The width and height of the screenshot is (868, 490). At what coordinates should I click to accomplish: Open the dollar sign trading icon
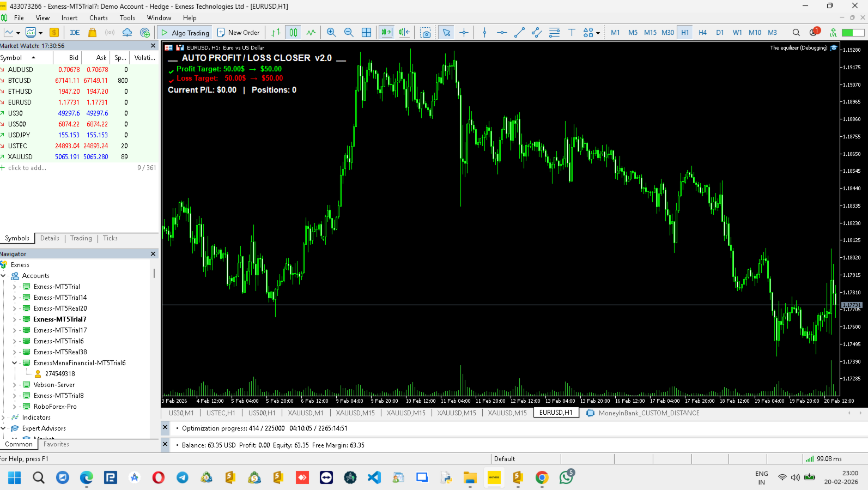(x=54, y=33)
